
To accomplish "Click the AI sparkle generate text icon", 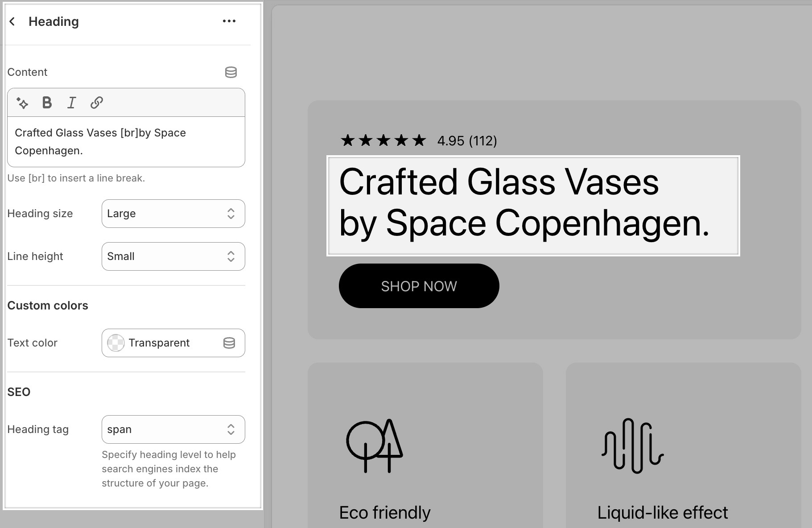I will [x=22, y=103].
